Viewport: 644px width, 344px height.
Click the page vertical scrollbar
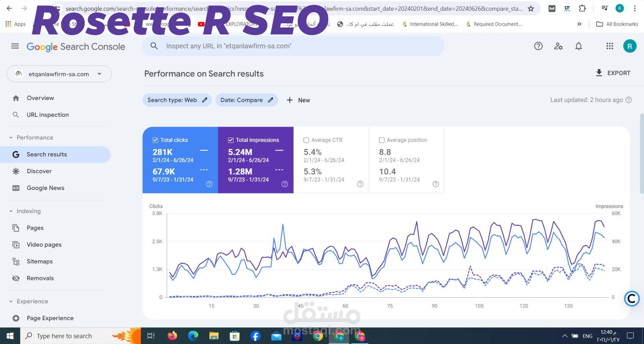tap(642, 154)
